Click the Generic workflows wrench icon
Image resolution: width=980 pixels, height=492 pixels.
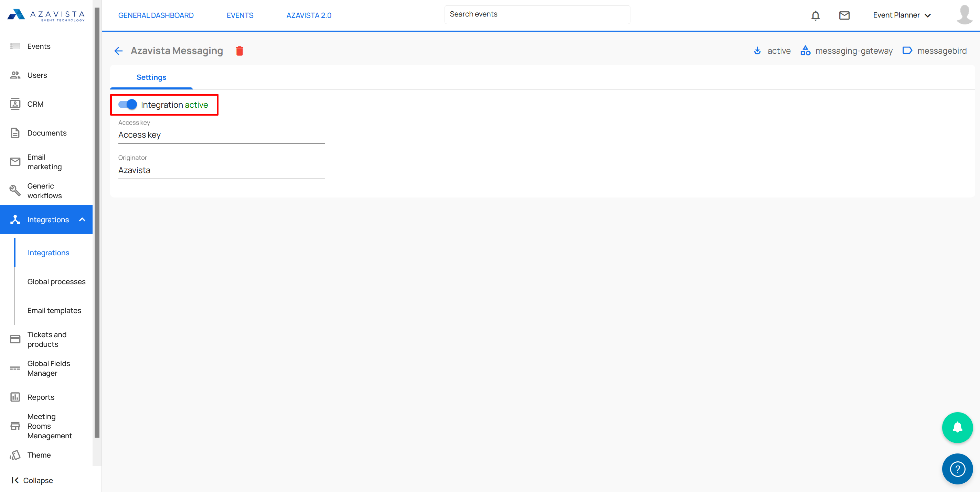click(x=15, y=191)
